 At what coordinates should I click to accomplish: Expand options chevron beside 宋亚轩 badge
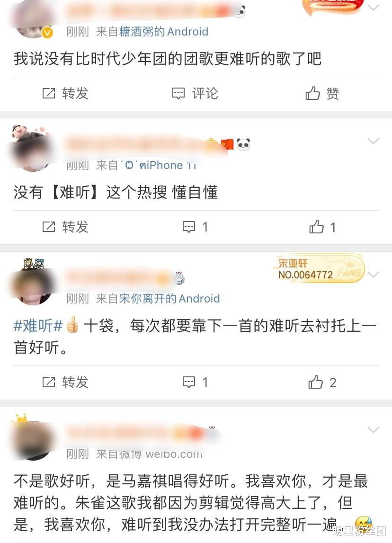point(374,275)
